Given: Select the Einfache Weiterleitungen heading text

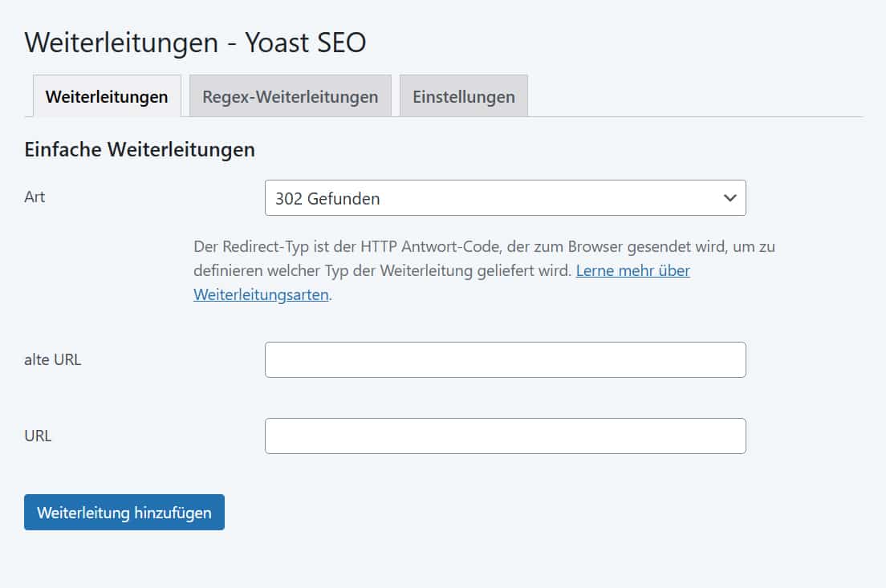Looking at the screenshot, I should 140,150.
